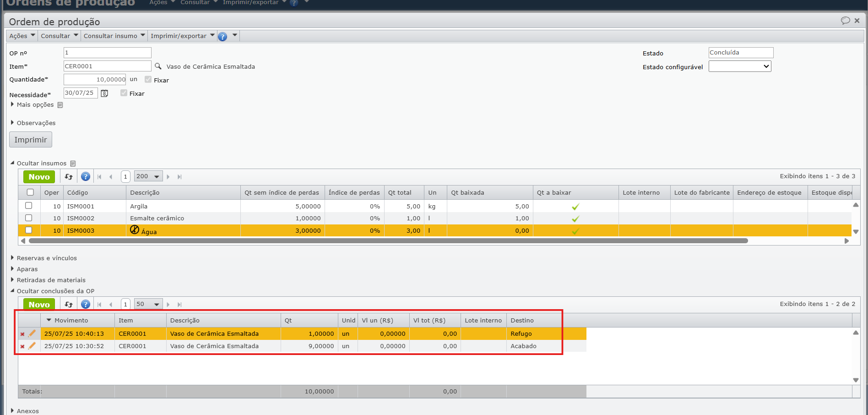This screenshot has width=868, height=415.
Task: Click the Necessidade date field
Action: tap(81, 93)
